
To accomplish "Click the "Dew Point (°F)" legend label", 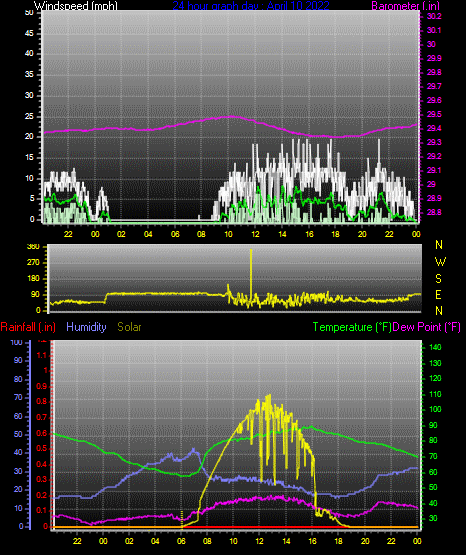I will click(426, 327).
